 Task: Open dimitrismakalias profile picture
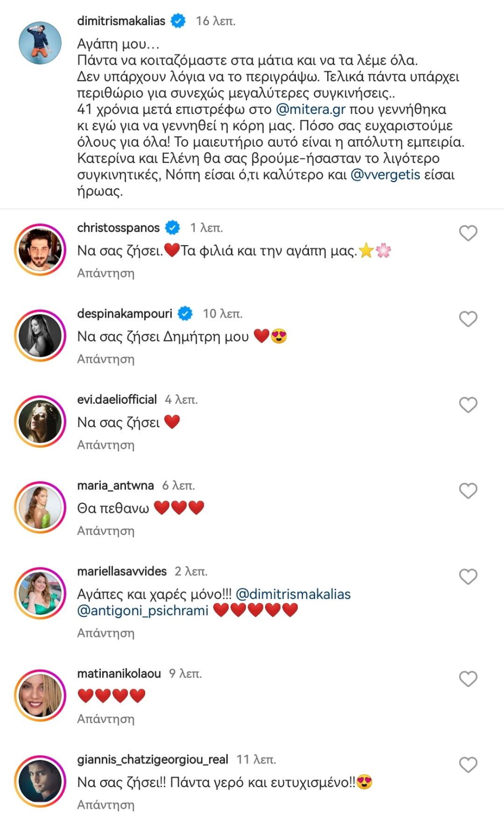[x=40, y=43]
